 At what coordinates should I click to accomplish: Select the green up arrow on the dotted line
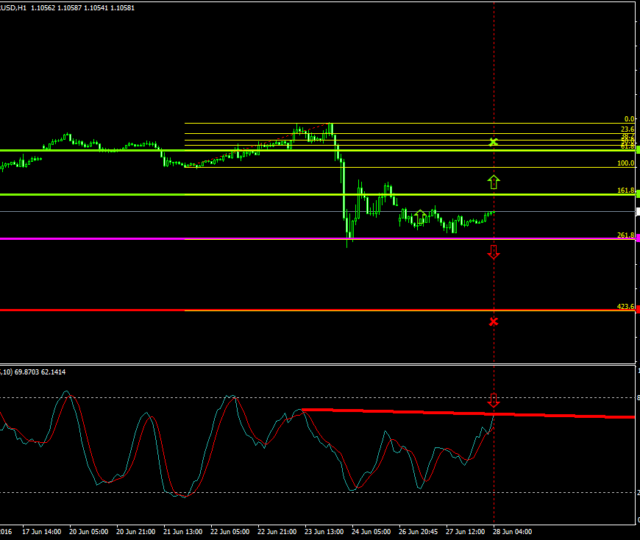point(493,181)
